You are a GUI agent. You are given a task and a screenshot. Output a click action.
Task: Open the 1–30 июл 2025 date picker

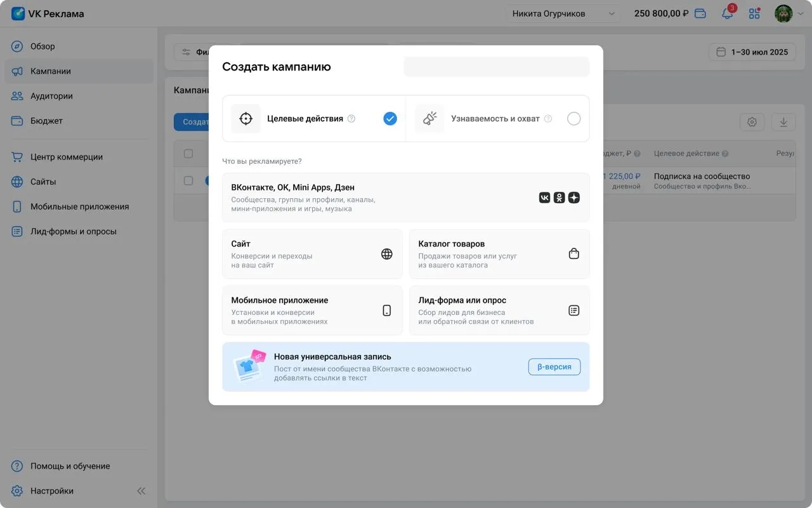click(752, 52)
